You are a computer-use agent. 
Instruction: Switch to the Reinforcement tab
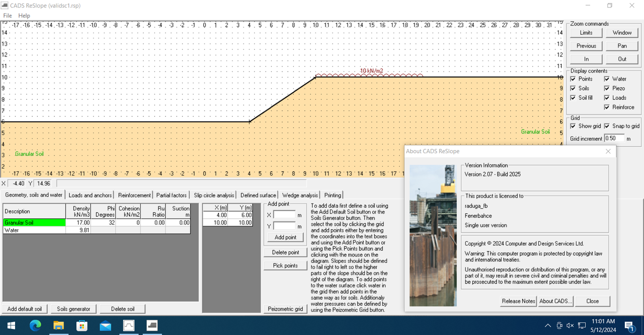coord(134,195)
